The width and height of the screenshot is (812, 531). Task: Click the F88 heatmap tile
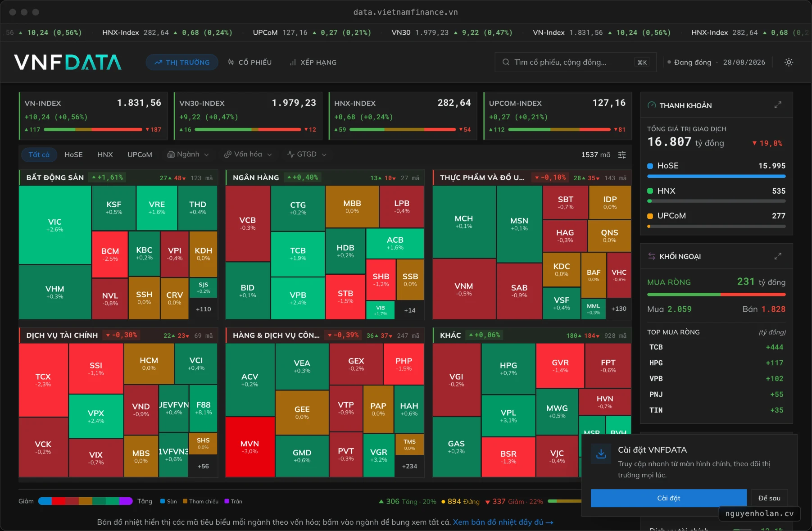coord(204,408)
